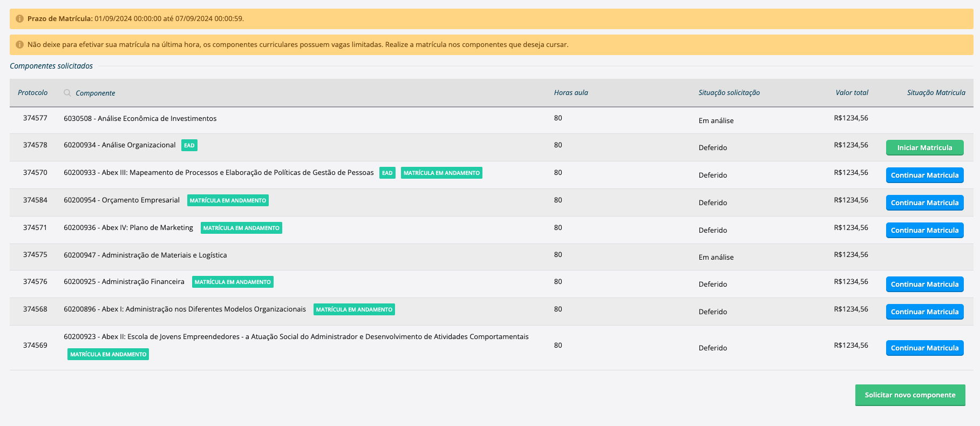Click the info icon beside Prazo de Matrícula
The image size is (980, 426).
pos(19,19)
